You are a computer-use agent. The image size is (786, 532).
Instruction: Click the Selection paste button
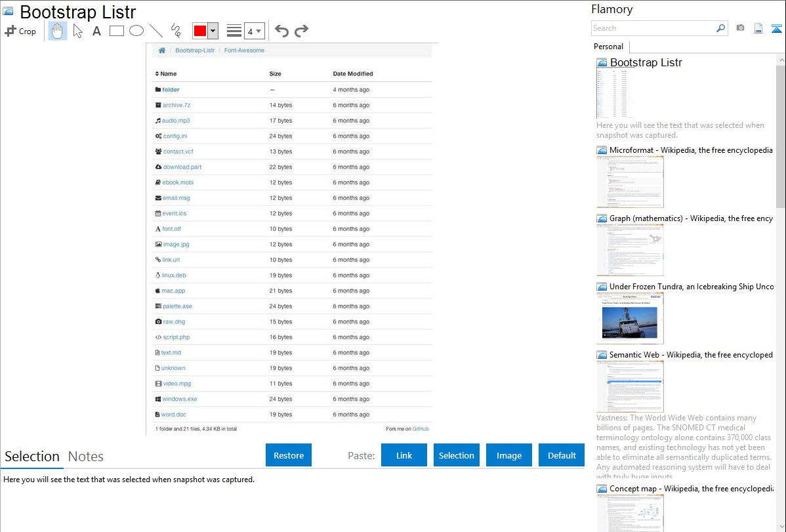pyautogui.click(x=456, y=455)
